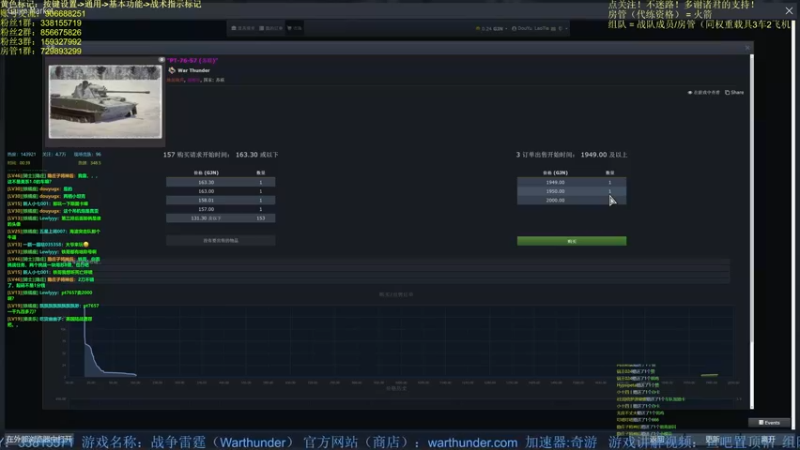This screenshot has width=800, height=450.
Task: Click the Share link
Action: coord(735,92)
